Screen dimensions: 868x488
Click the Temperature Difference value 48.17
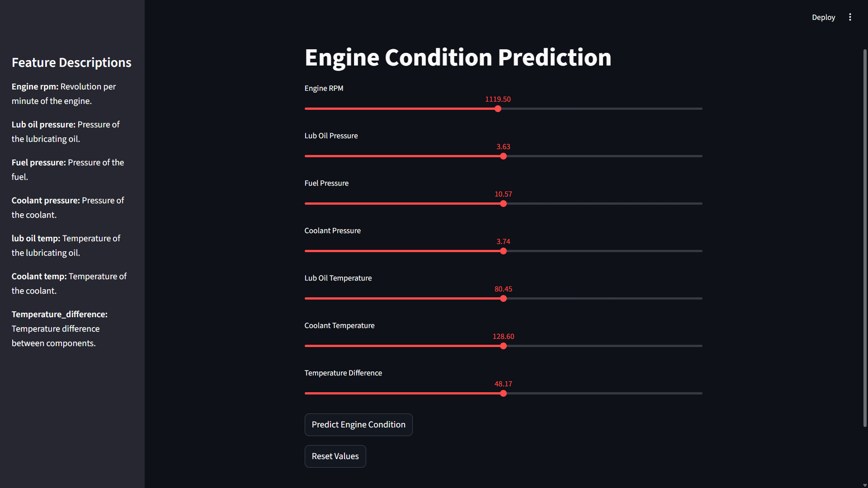coord(503,384)
